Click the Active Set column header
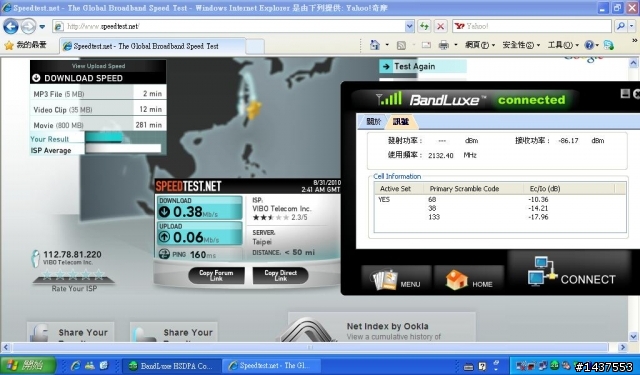Image resolution: width=640 pixels, height=375 pixels. pos(395,189)
